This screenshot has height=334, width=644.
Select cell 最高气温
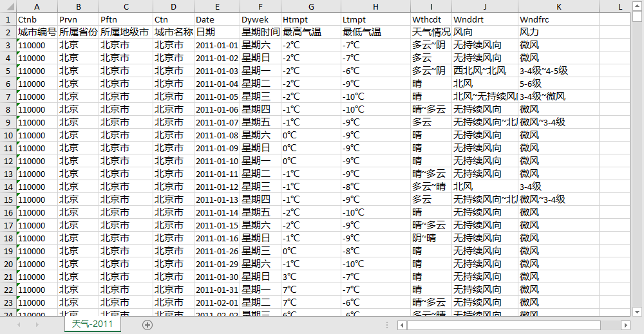coord(311,32)
